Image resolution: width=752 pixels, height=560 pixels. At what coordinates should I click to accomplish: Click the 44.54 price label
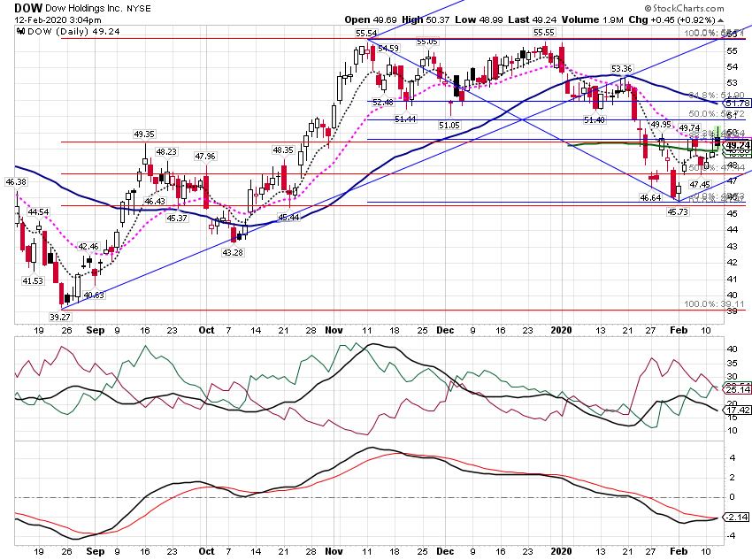[x=38, y=212]
